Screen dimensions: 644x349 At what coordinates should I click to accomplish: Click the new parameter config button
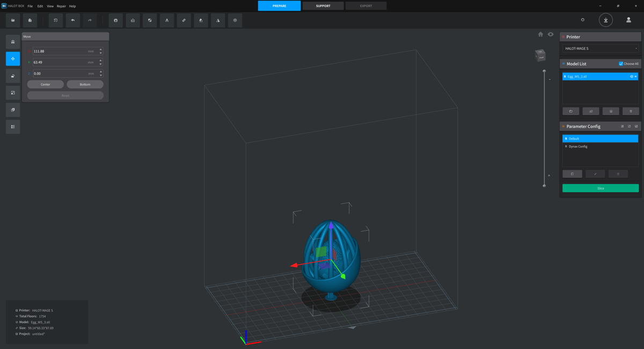tap(572, 174)
